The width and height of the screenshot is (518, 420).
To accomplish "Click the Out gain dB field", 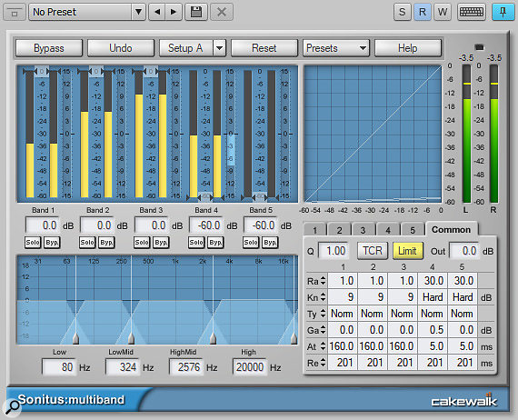I will (464, 251).
